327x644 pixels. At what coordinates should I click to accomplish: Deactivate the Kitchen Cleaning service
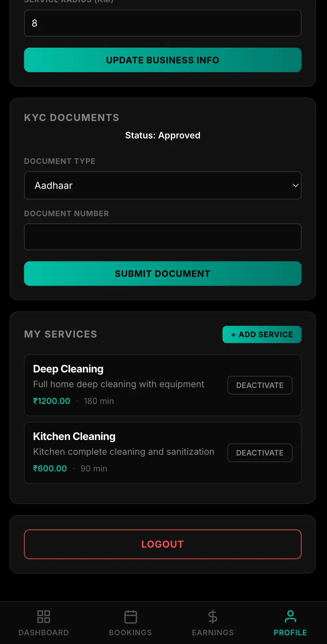point(260,453)
